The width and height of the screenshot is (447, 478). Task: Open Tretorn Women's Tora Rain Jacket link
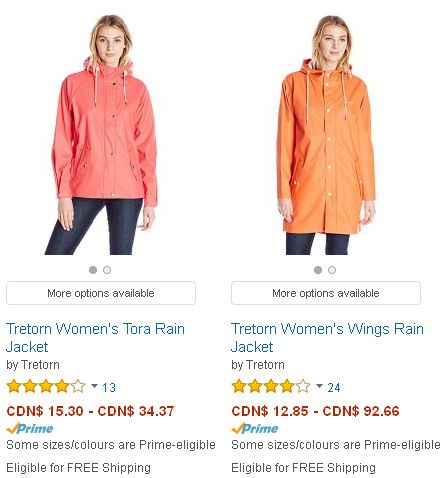(95, 338)
